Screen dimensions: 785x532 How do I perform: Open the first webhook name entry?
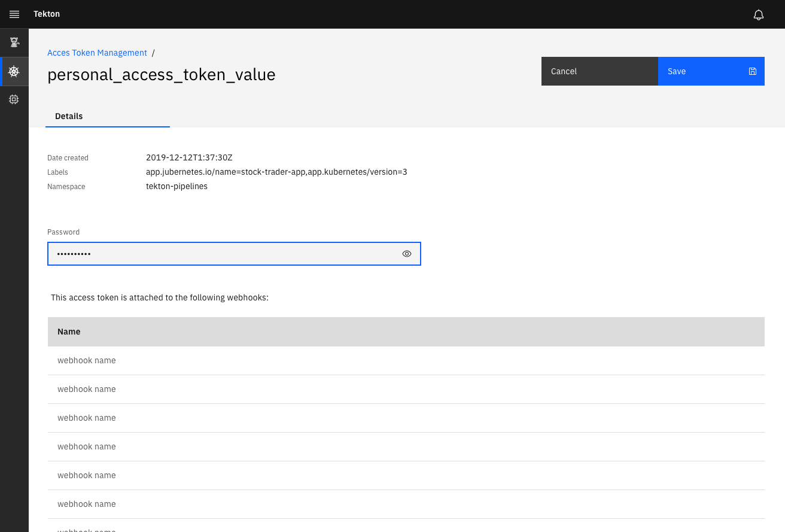tap(86, 360)
